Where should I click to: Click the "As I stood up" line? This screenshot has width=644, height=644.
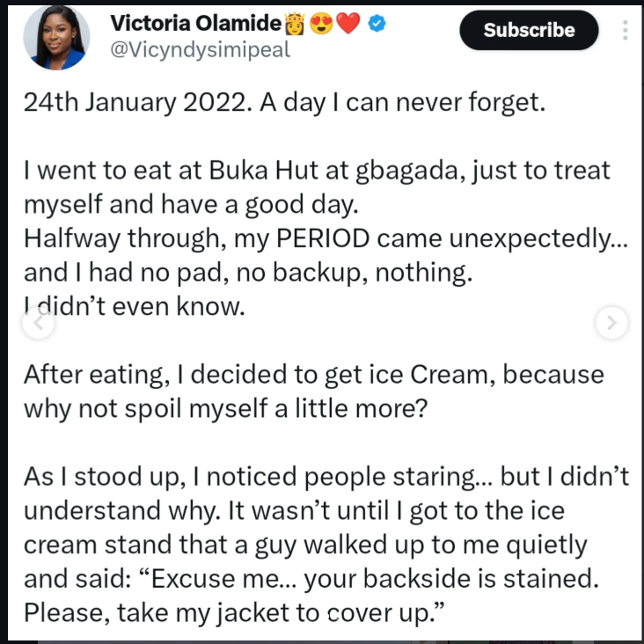coord(326,476)
